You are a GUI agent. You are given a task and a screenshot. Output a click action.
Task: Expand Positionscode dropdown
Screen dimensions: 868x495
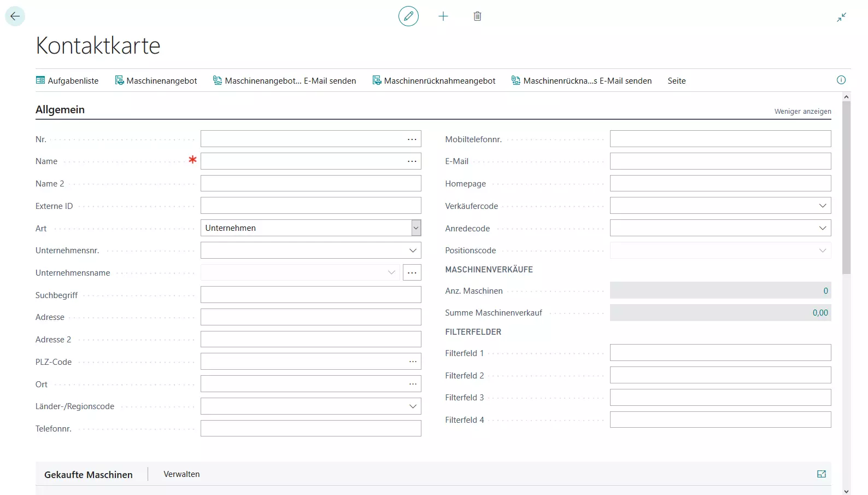[823, 251]
